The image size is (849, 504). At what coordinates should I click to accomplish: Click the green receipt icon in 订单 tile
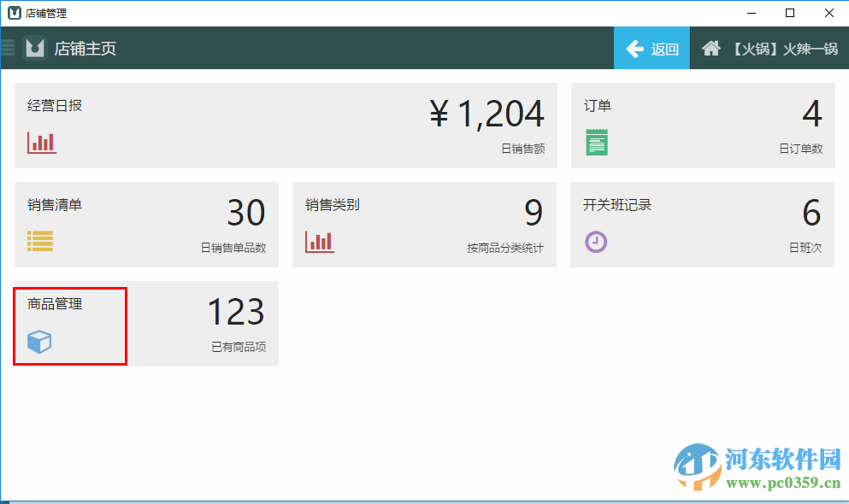pos(596,142)
